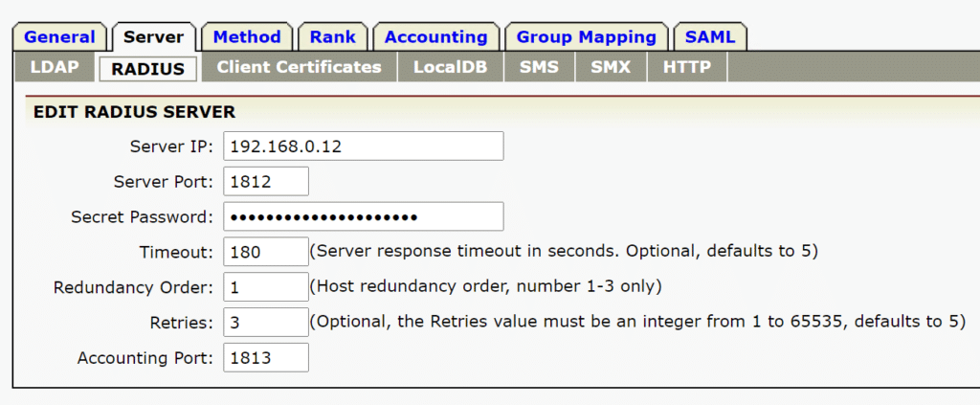Click the Server IP input field
Viewport: 980px width, 405px height.
363,146
